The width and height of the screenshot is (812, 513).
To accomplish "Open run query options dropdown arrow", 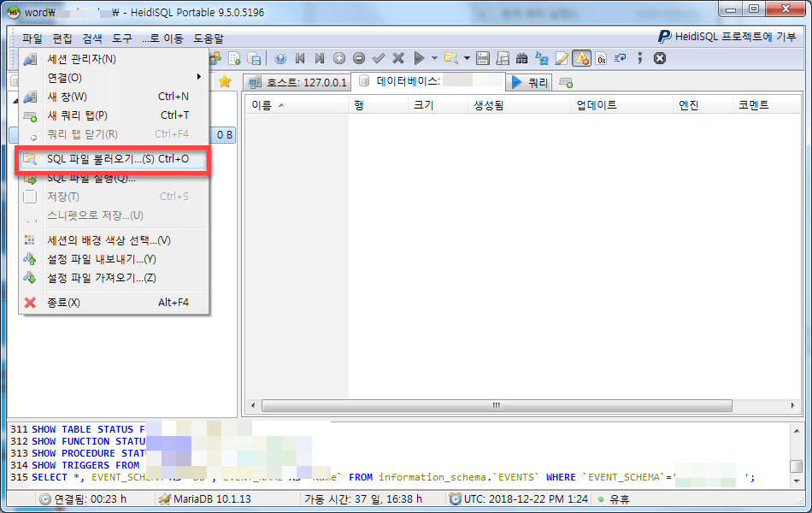I will click(434, 58).
